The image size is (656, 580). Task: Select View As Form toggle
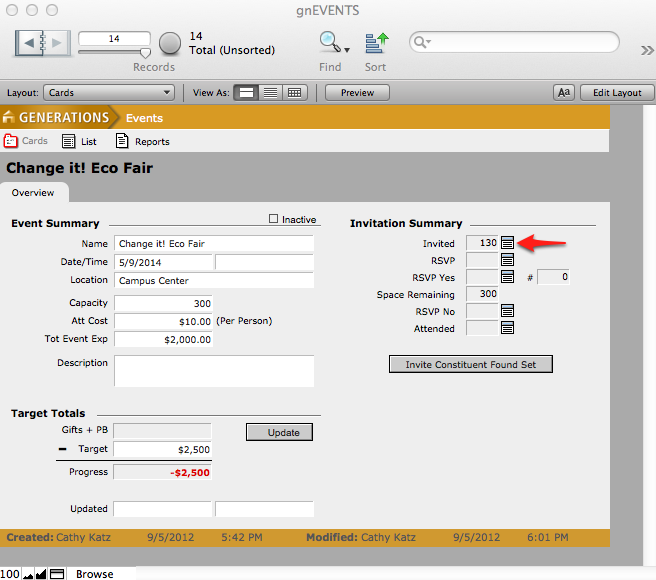click(246, 93)
